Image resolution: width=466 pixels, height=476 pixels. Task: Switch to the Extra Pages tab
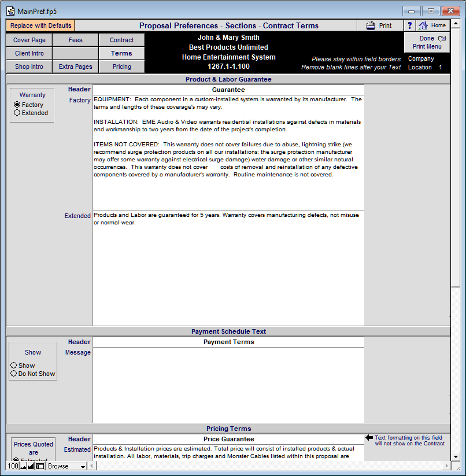click(76, 67)
